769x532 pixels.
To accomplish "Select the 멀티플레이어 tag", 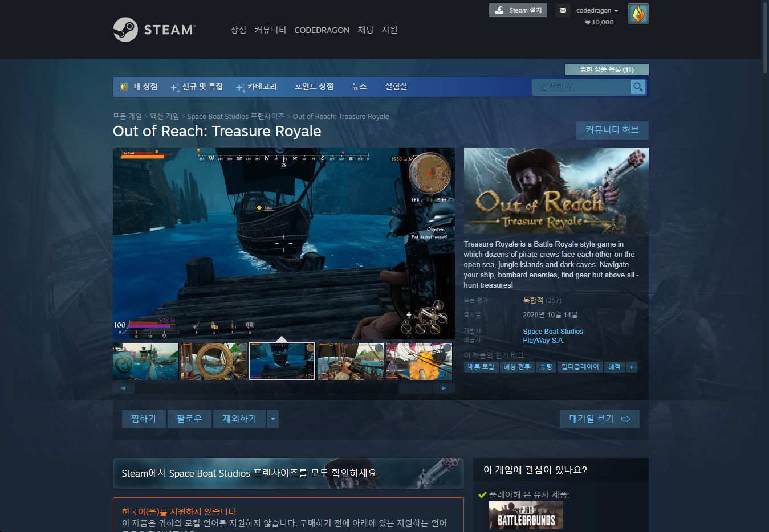I will [x=580, y=367].
